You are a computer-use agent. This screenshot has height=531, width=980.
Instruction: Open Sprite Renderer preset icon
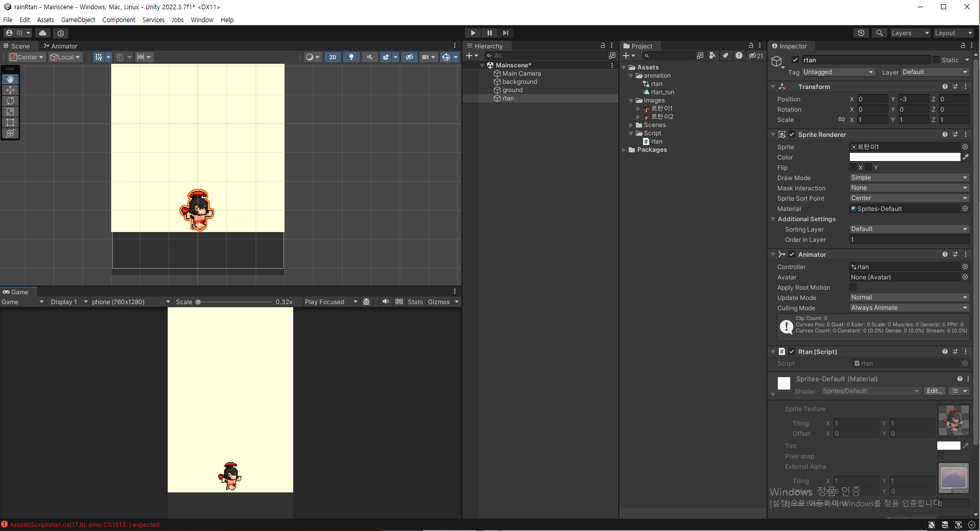point(955,135)
